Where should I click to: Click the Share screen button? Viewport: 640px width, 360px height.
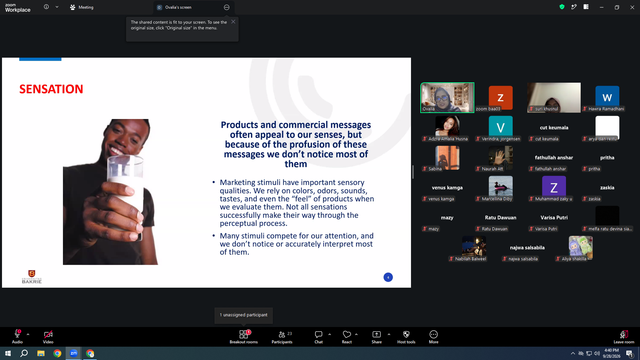click(376, 337)
